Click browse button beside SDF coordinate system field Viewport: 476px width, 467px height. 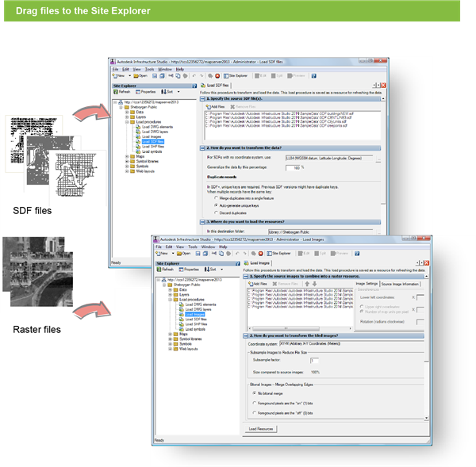[x=378, y=159]
